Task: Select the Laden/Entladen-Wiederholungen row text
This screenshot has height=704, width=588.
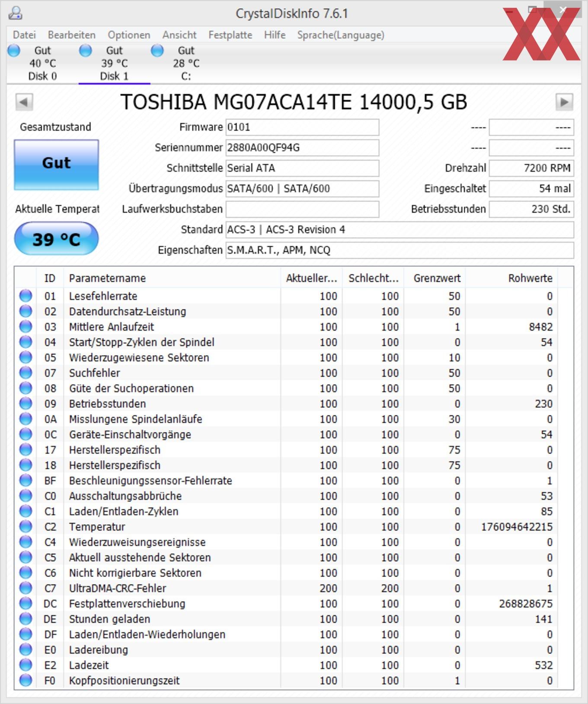Action: click(x=147, y=634)
